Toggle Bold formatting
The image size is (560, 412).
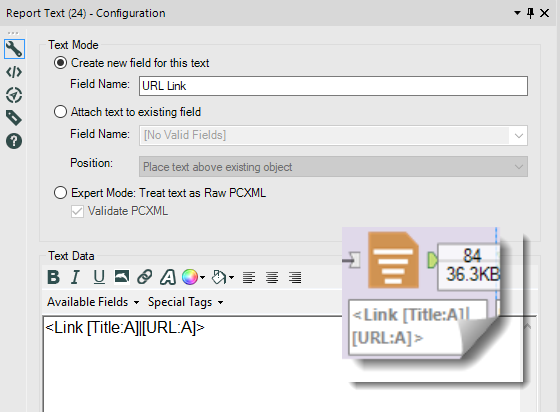point(54,277)
